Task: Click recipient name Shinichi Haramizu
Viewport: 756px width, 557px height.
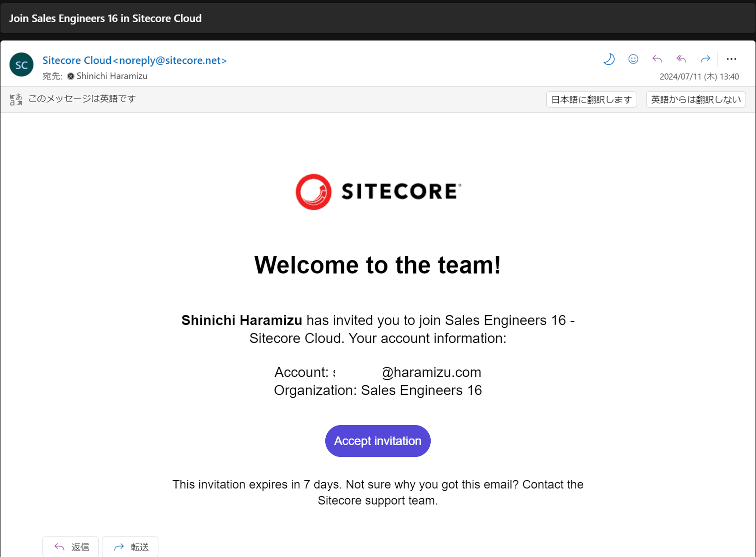Action: 112,76
